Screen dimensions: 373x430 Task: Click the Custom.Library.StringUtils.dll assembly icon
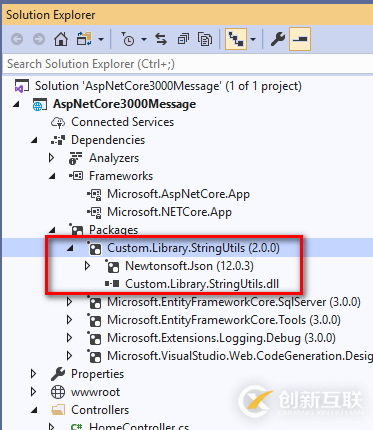[x=112, y=284]
